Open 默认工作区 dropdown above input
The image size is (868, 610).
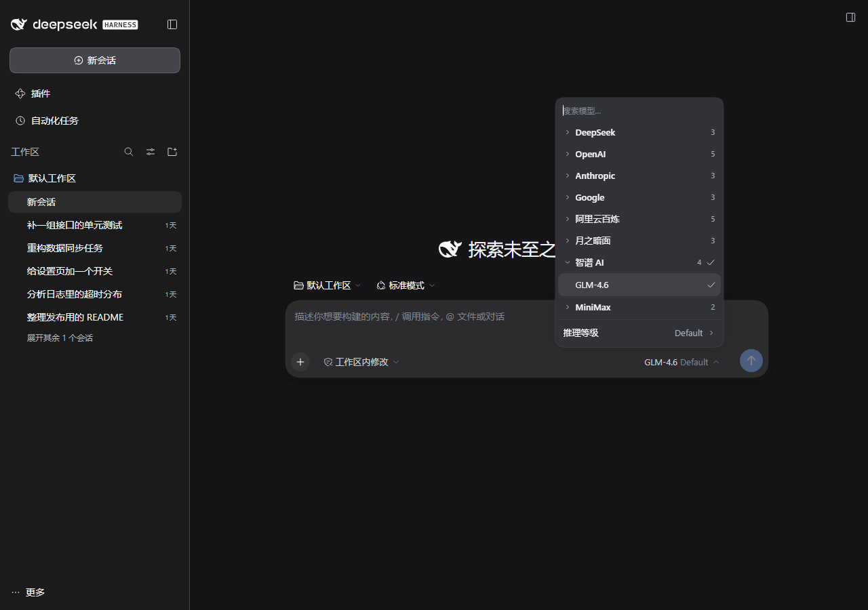click(x=328, y=285)
